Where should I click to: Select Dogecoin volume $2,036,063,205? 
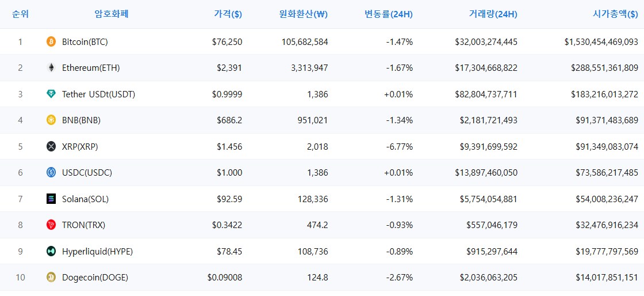[x=489, y=278]
